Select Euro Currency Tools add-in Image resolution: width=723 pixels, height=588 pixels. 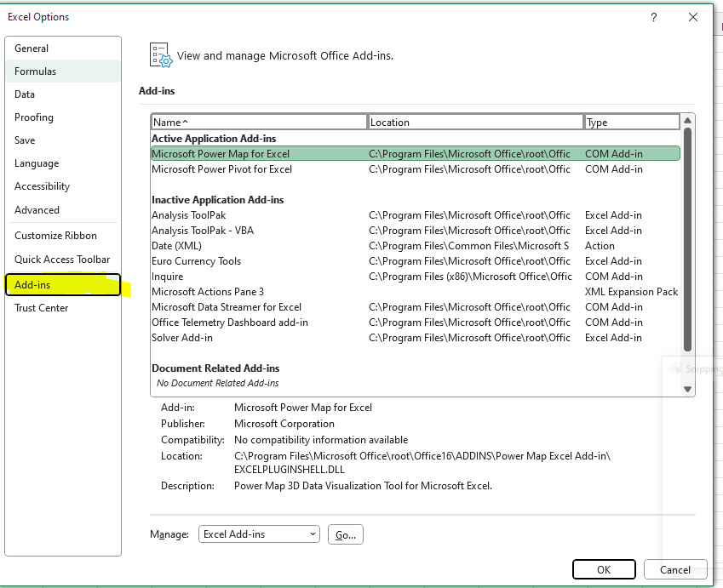tap(416, 261)
